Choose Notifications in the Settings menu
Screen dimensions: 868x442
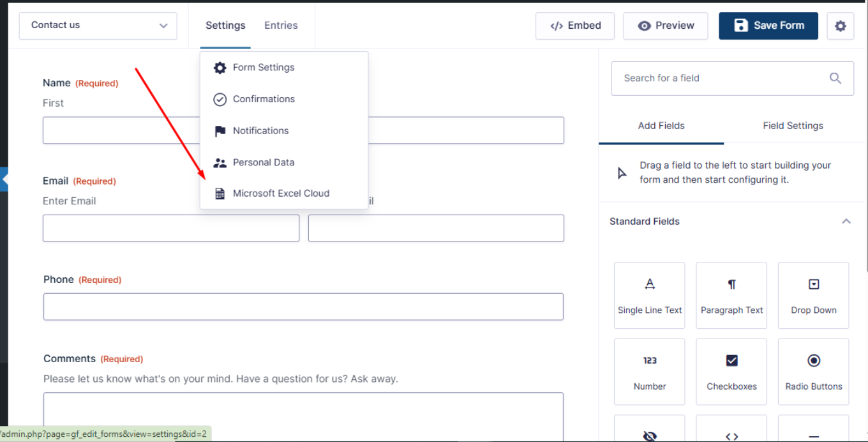click(x=284, y=131)
